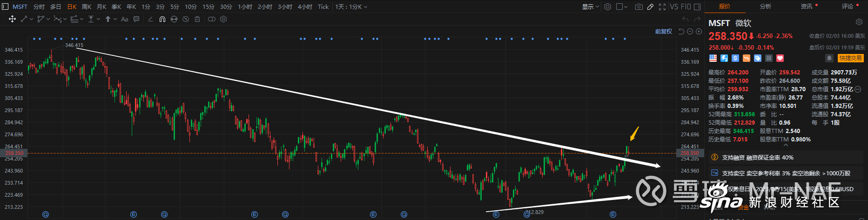The height and width of the screenshot is (220, 868).
Task: Open 评论 comments tab
Action: click(x=847, y=6)
